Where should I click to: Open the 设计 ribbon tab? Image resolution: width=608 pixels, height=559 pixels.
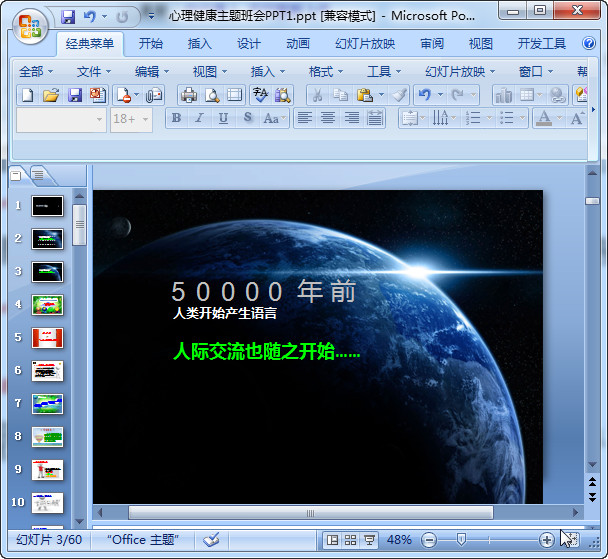pos(249,43)
